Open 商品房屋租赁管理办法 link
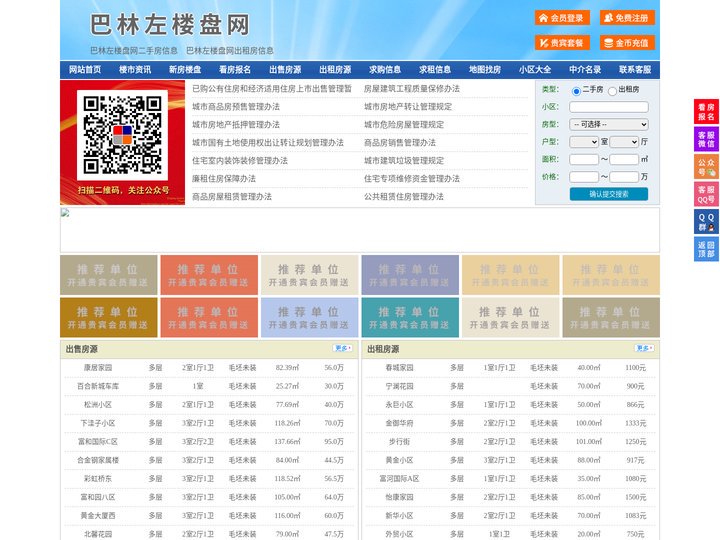This screenshot has height=540, width=720. (x=232, y=197)
